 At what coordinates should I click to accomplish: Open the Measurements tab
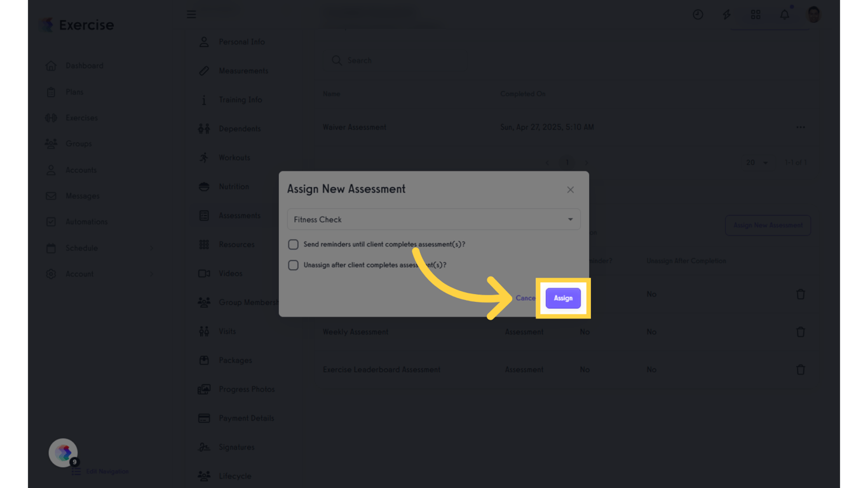(x=243, y=71)
